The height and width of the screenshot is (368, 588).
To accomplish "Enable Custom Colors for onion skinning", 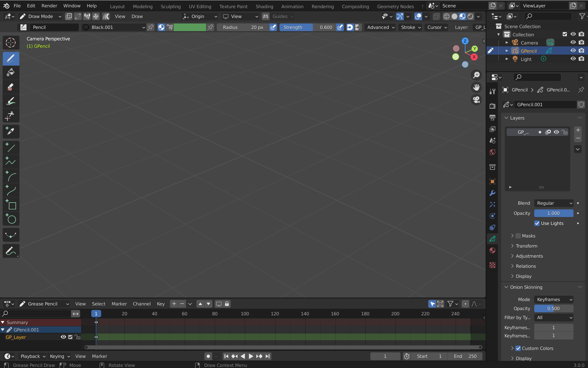I will click(518, 349).
